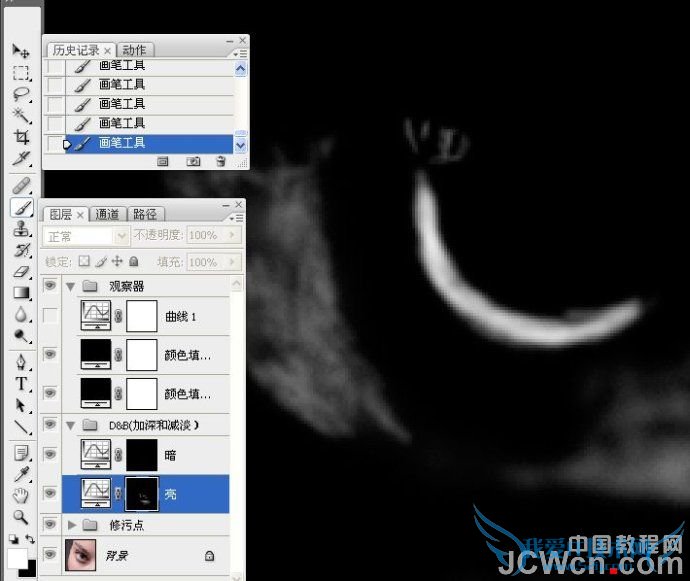Select the Gradient tool
Image resolution: width=690 pixels, height=581 pixels.
pyautogui.click(x=21, y=293)
